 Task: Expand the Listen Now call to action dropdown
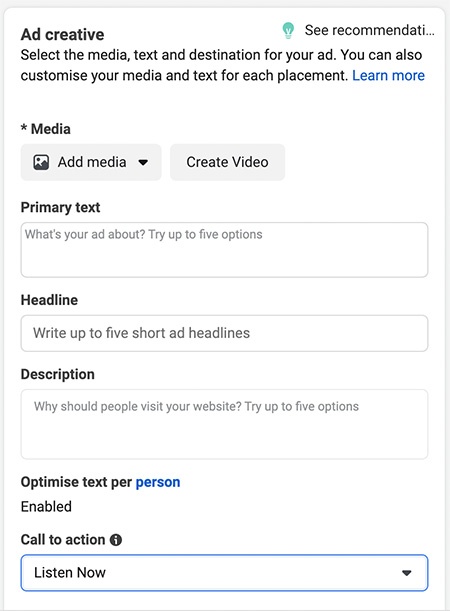tap(224, 573)
